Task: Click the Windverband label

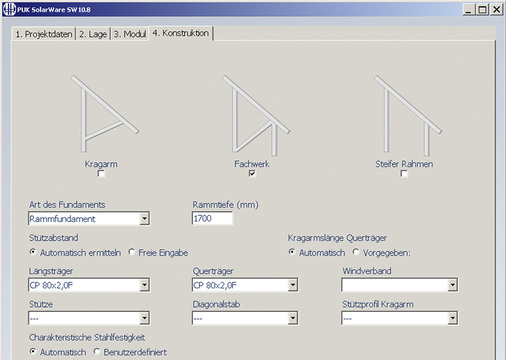Action: click(367, 271)
